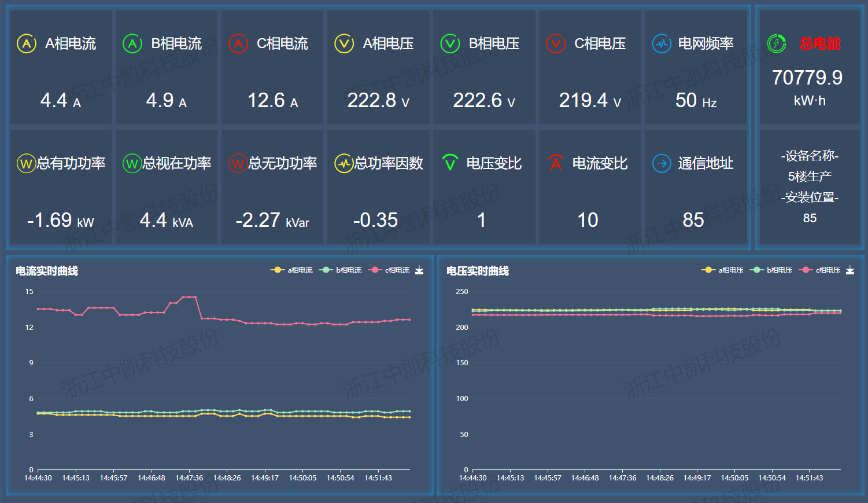Hide b相电压 series in voltage chart legend

coord(771,270)
